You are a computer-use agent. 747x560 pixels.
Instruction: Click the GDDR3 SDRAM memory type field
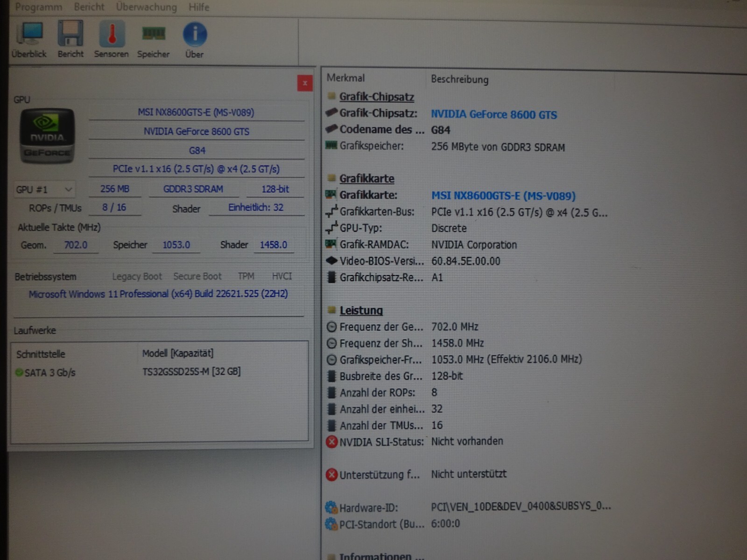pos(193,189)
